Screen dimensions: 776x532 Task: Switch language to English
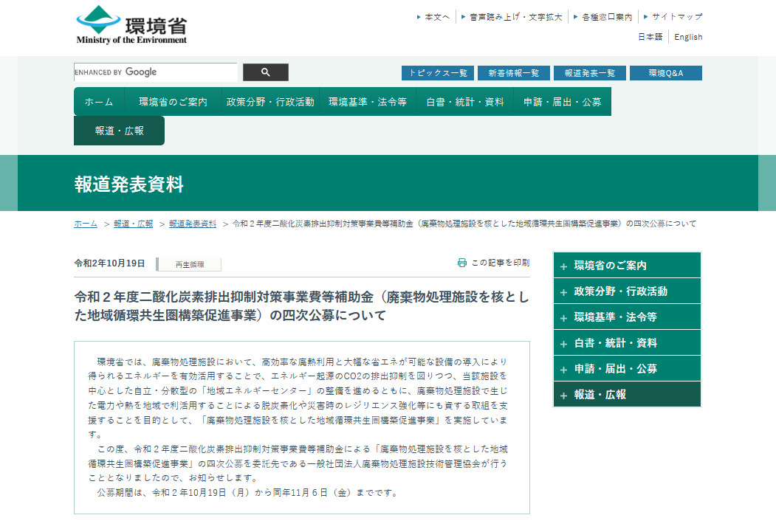[x=688, y=37]
